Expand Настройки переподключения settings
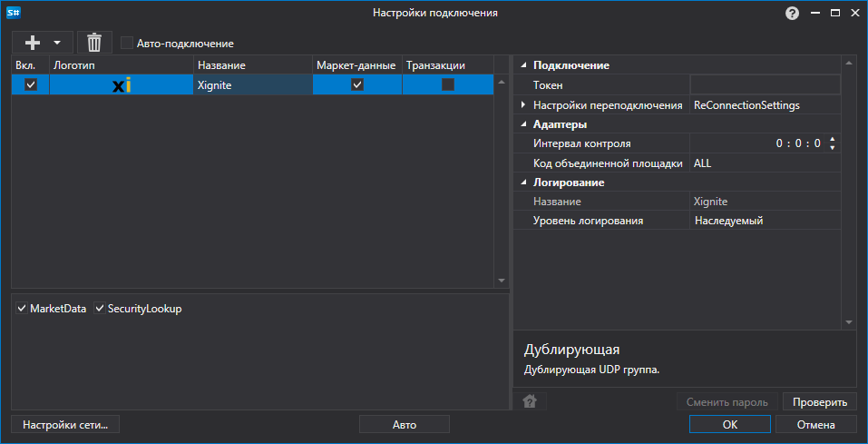The width and height of the screenshot is (868, 444). pyautogui.click(x=523, y=104)
